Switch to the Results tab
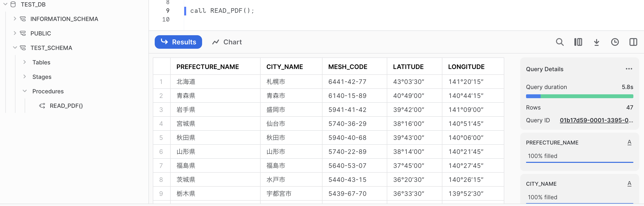This screenshot has height=206, width=644. click(178, 42)
